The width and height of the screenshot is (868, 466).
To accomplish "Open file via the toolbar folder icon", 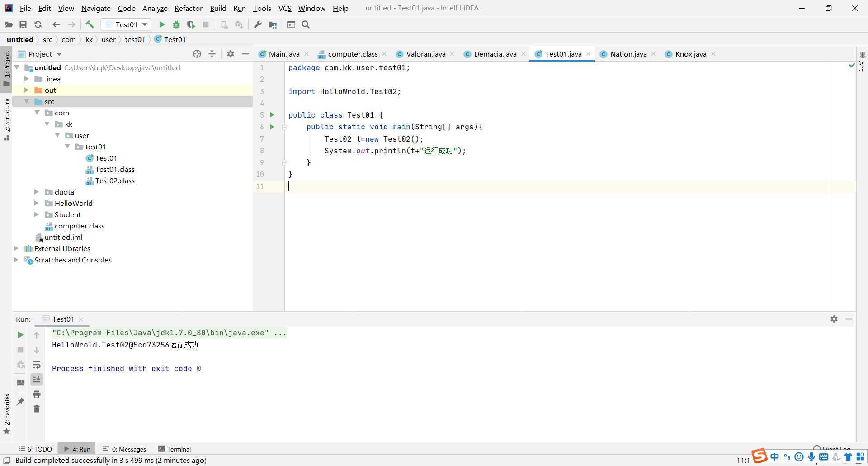I will point(9,24).
